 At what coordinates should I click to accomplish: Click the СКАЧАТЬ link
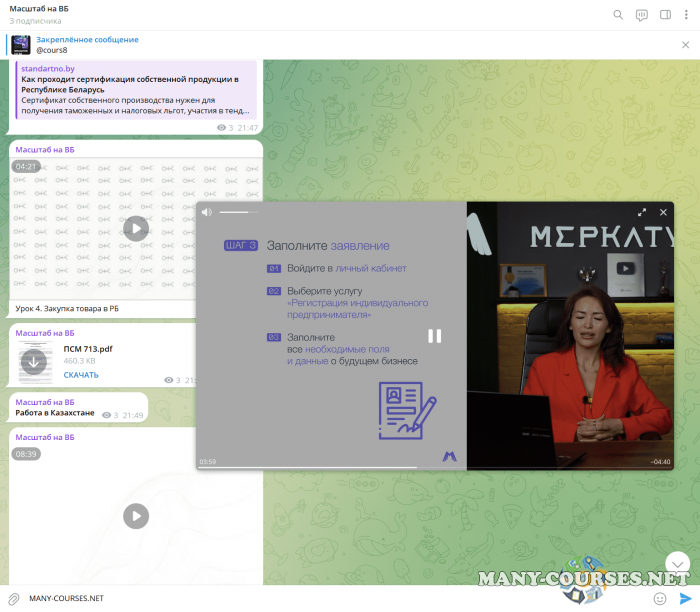tap(81, 375)
